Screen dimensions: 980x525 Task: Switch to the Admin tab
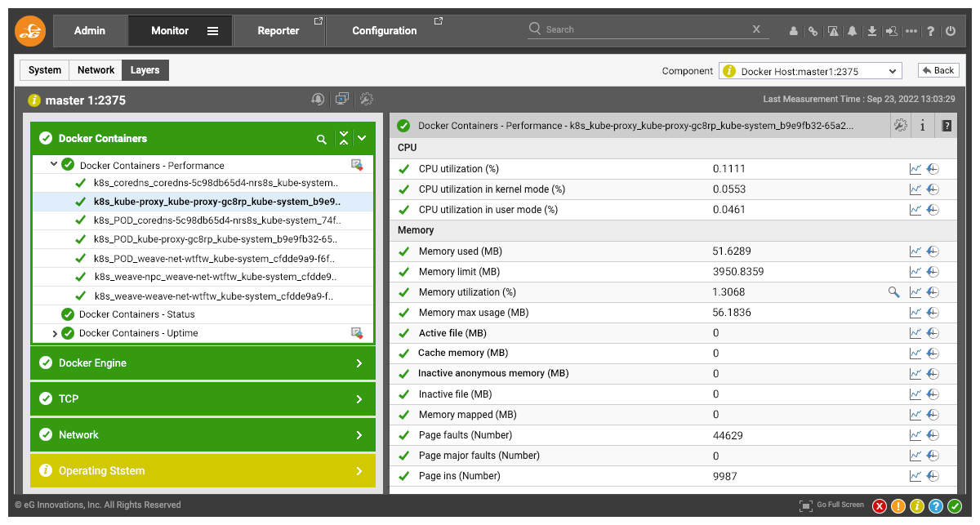point(90,31)
